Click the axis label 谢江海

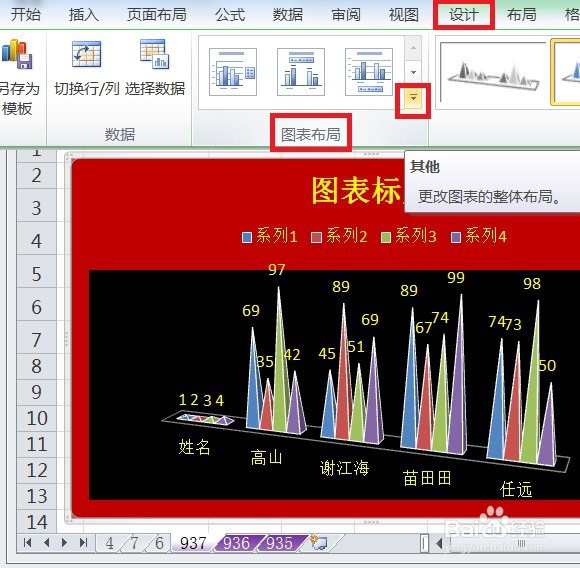point(344,468)
